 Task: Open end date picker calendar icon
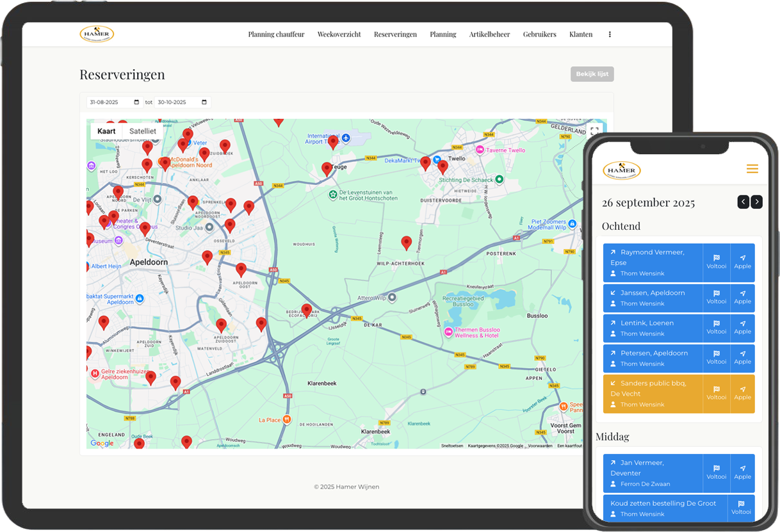point(204,102)
